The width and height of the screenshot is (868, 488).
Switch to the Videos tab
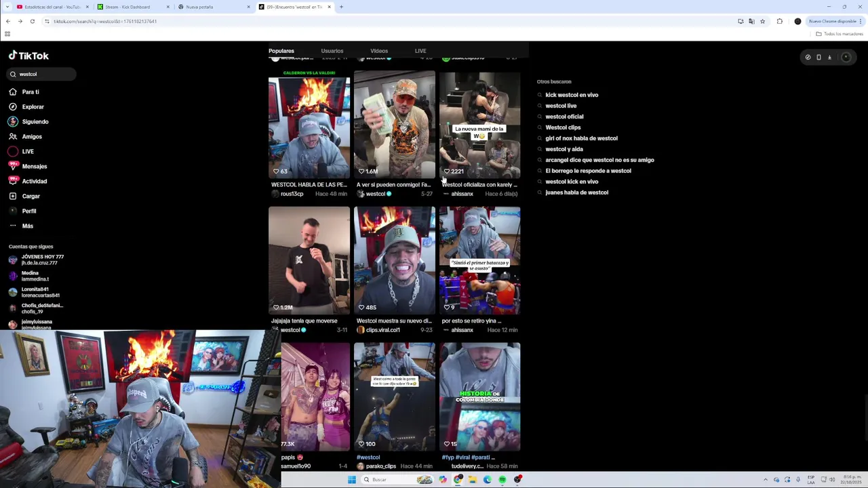coord(379,51)
